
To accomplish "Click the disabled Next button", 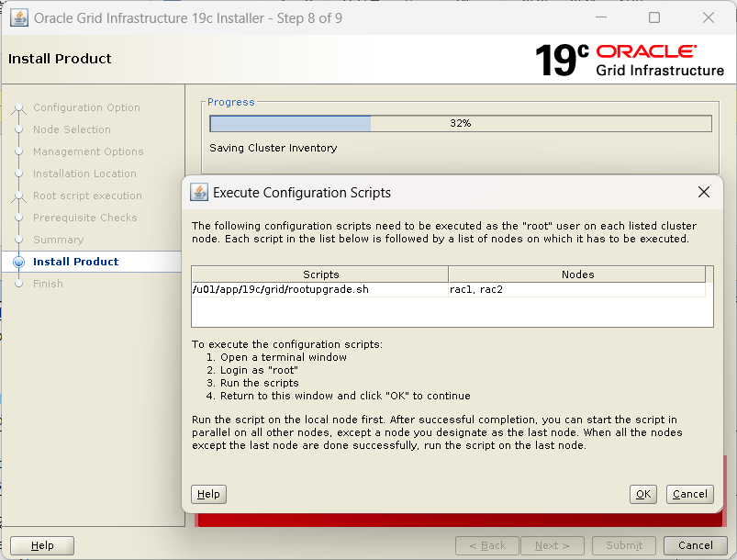I will pos(553,545).
